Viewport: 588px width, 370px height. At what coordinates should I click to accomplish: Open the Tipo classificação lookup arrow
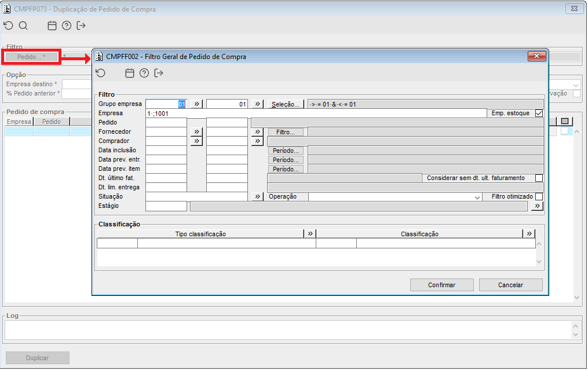tap(310, 234)
